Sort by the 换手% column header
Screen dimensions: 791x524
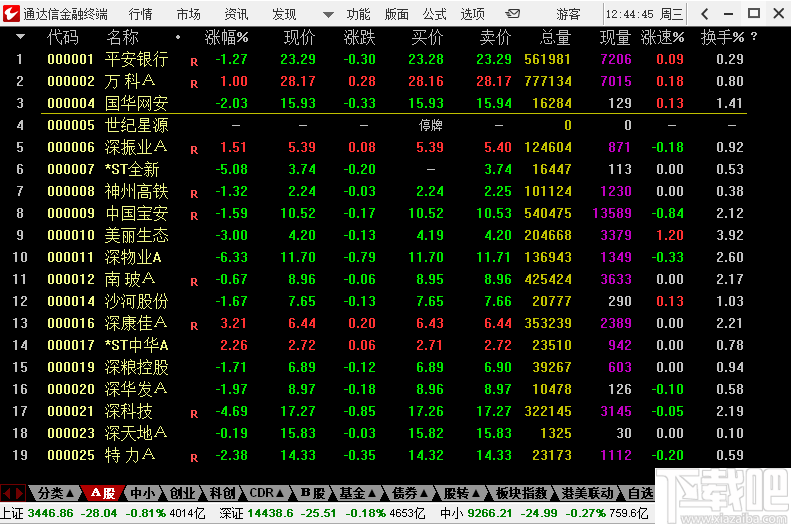click(x=722, y=37)
